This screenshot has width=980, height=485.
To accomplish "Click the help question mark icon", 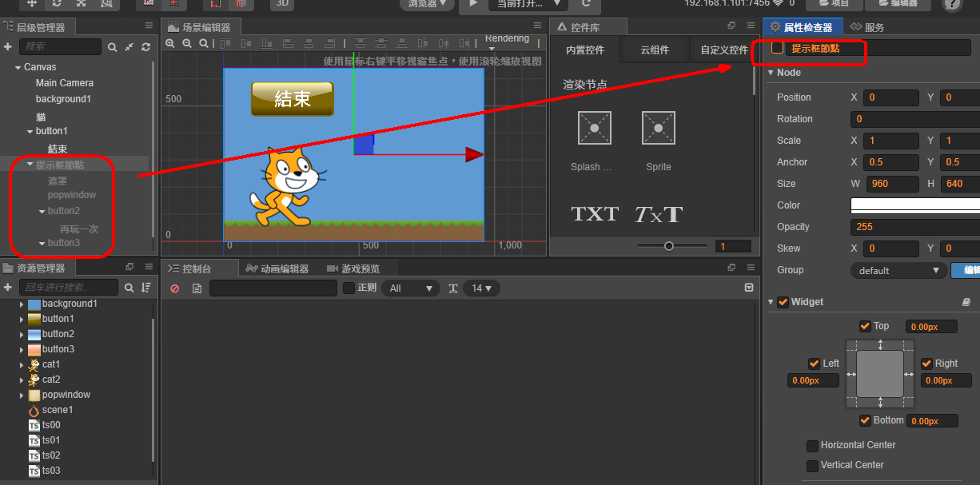I will [952, 4].
